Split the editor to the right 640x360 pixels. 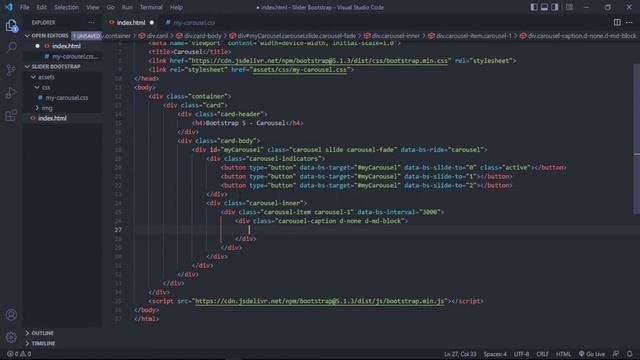[x=617, y=22]
